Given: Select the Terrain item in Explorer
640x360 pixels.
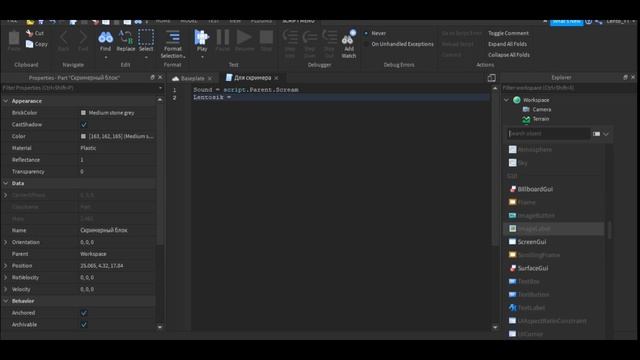Looking at the screenshot, I should click(x=541, y=119).
